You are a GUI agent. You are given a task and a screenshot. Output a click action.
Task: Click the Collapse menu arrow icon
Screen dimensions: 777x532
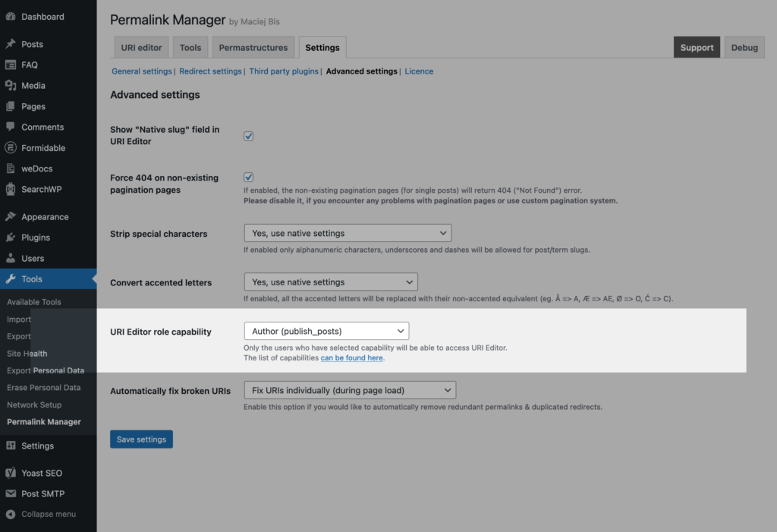tap(11, 514)
